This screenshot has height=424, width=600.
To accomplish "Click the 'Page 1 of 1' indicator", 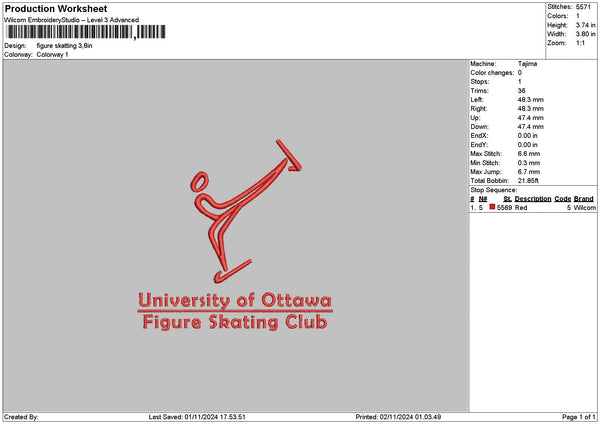I will pyautogui.click(x=579, y=417).
